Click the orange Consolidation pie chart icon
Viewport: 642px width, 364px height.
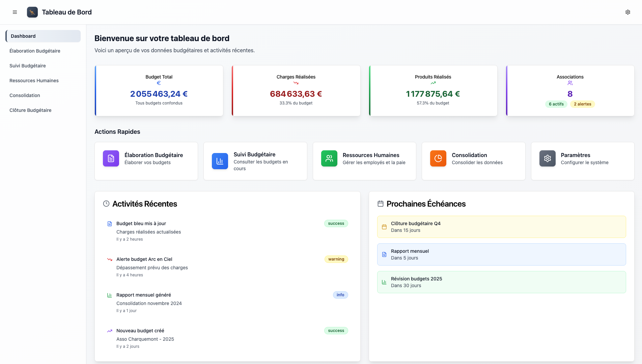438,158
